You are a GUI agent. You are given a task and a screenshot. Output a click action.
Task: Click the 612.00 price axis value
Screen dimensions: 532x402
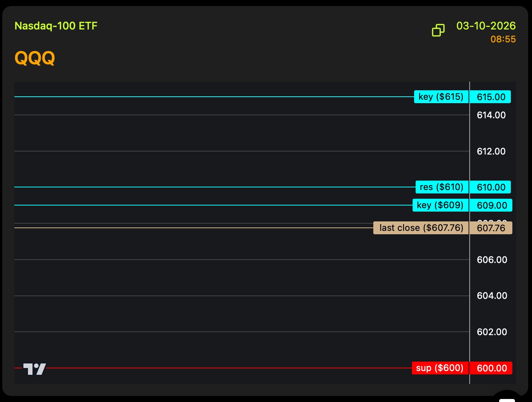pyautogui.click(x=491, y=151)
